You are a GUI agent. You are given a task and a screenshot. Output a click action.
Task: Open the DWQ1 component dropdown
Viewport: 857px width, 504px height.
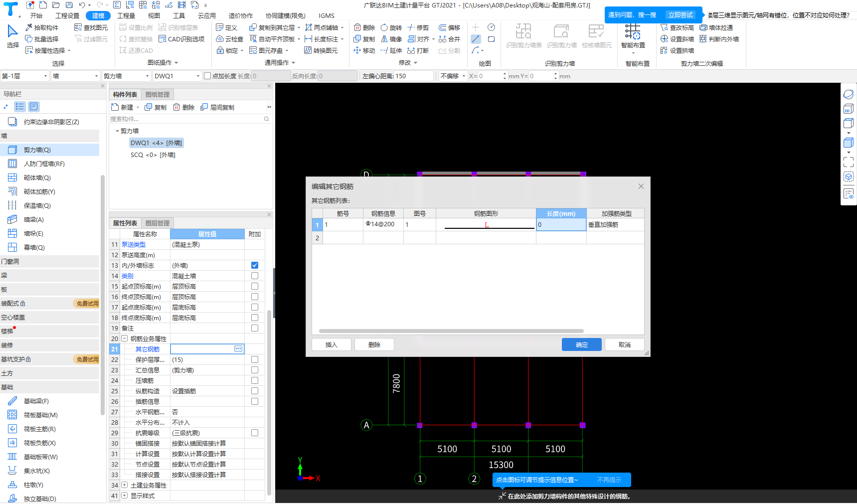coord(177,76)
